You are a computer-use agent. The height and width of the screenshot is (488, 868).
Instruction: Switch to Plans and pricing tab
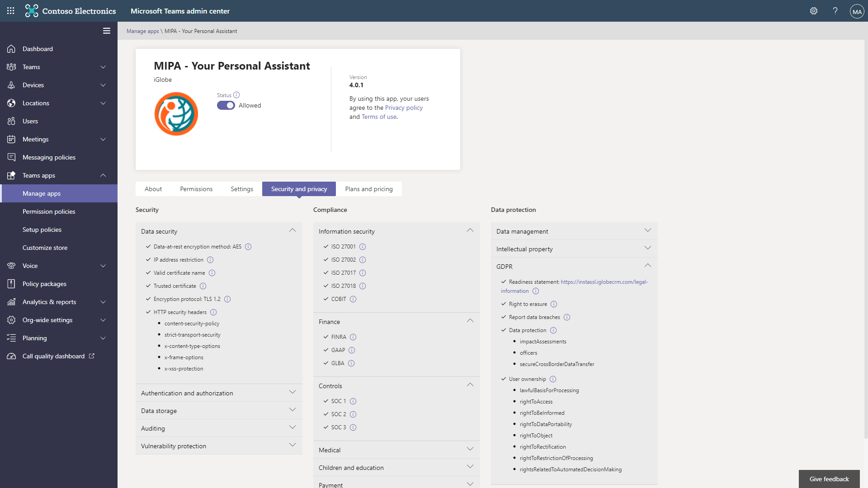point(369,189)
